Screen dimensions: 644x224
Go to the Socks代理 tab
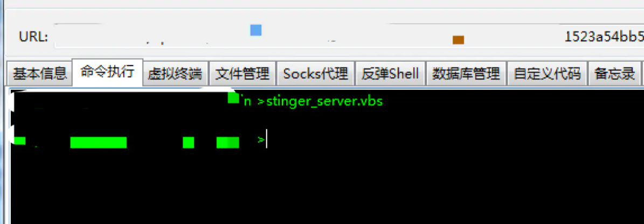tap(315, 74)
